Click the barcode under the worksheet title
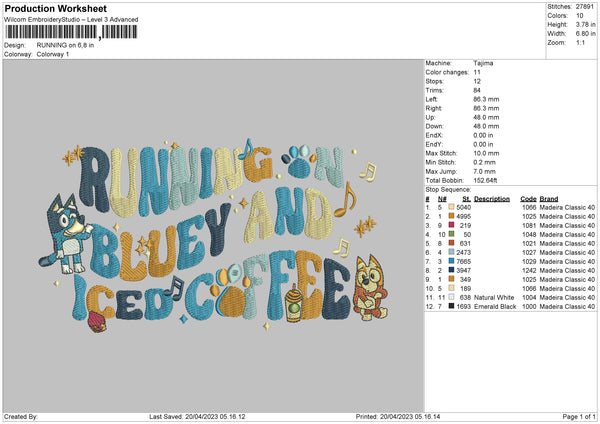The width and height of the screenshot is (600, 424). [x=71, y=32]
